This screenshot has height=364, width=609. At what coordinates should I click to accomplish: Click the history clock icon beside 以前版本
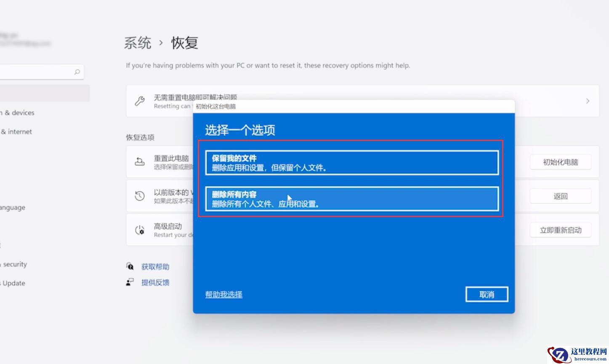click(x=139, y=195)
